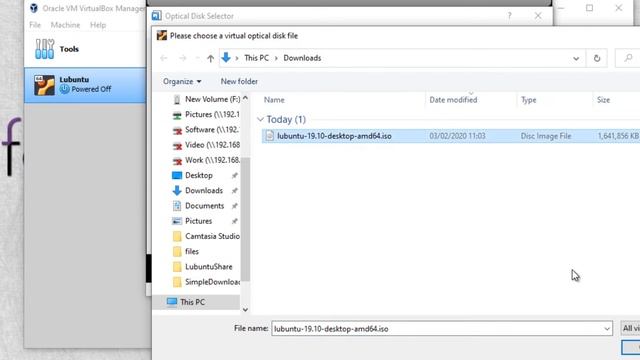Open Video network drive in sidebar

(x=206, y=145)
